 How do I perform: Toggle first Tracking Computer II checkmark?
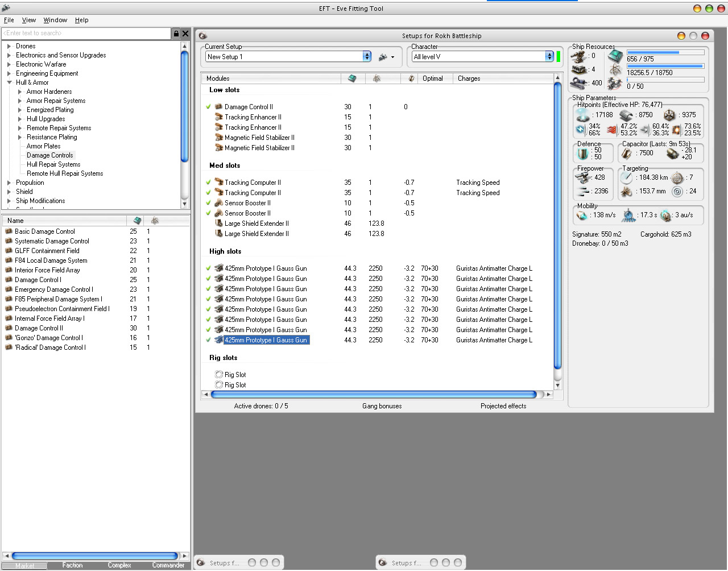click(x=208, y=183)
